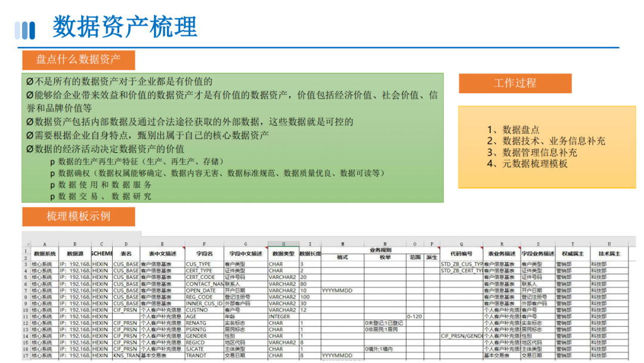Click the 范围 sub-header cell
This screenshot has height=363, width=644.
coord(415,257)
